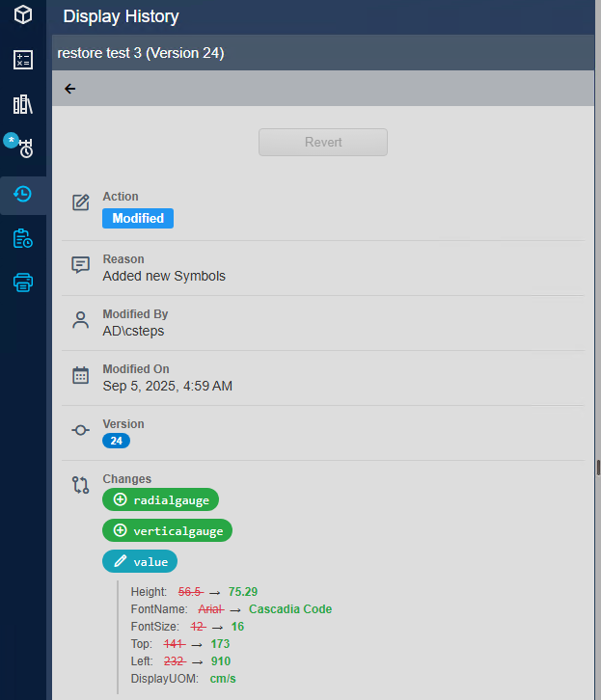Viewport: 601px width, 700px height.
Task: Click the Revert button
Action: (323, 142)
